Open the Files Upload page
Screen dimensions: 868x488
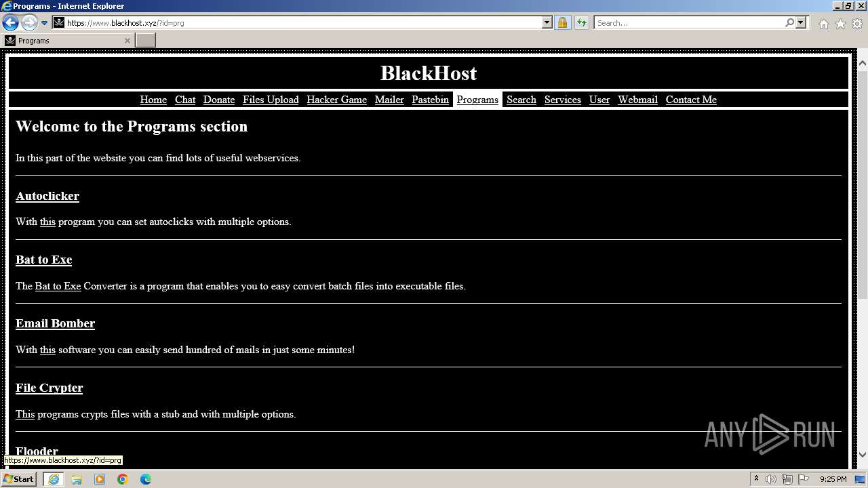pos(271,100)
